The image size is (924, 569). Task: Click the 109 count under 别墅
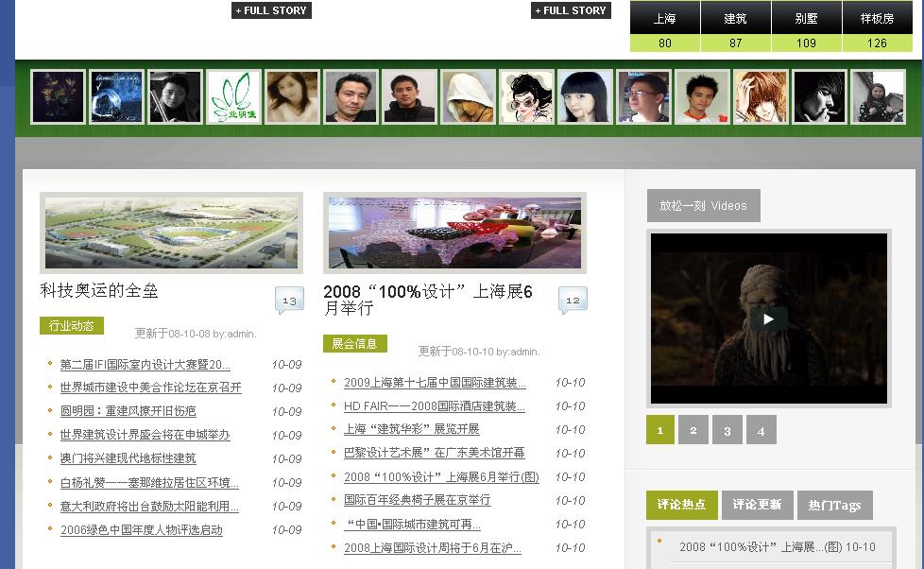(806, 43)
